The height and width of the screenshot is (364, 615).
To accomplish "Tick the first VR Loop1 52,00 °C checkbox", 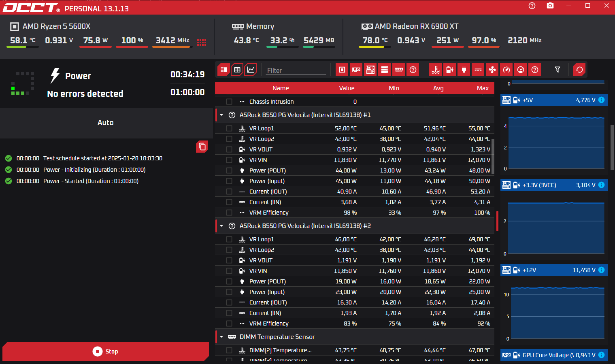I will (x=229, y=128).
